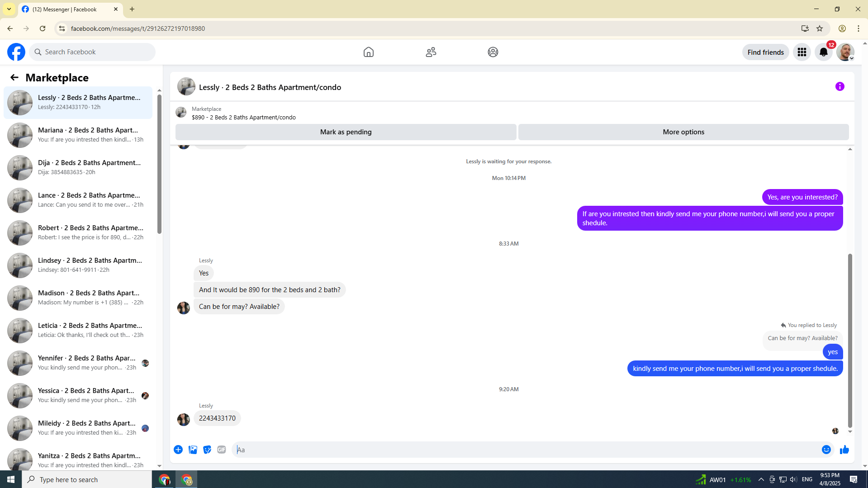868x488 pixels.
Task: Click Find friends button
Action: pos(765,52)
